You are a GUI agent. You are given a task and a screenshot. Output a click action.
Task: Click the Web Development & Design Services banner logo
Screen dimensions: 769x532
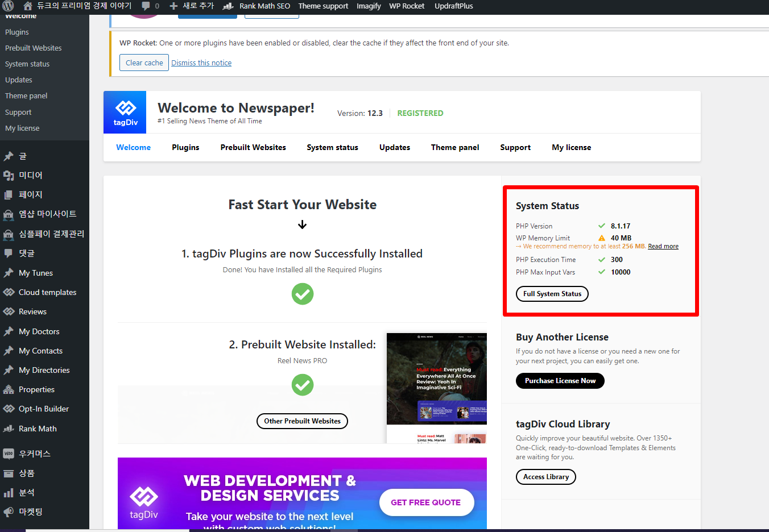click(144, 502)
